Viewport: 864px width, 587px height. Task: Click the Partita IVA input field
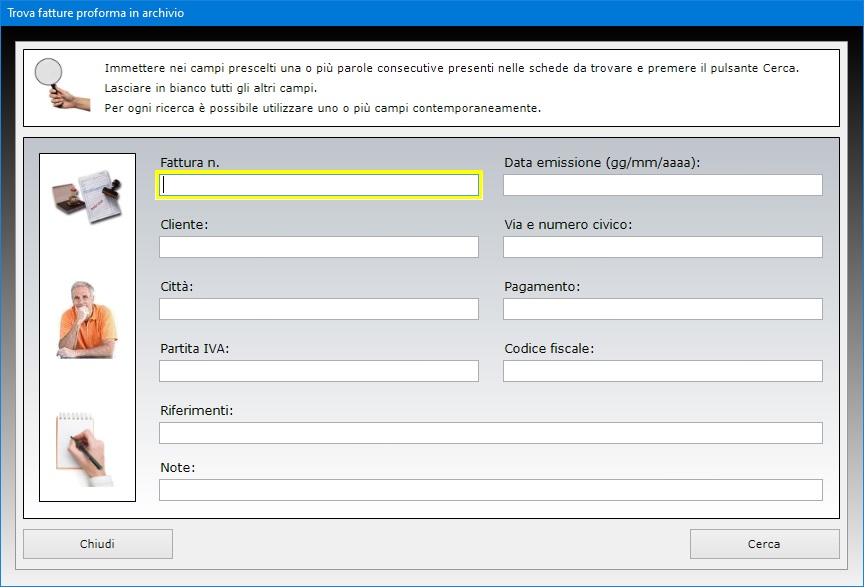[x=319, y=371]
